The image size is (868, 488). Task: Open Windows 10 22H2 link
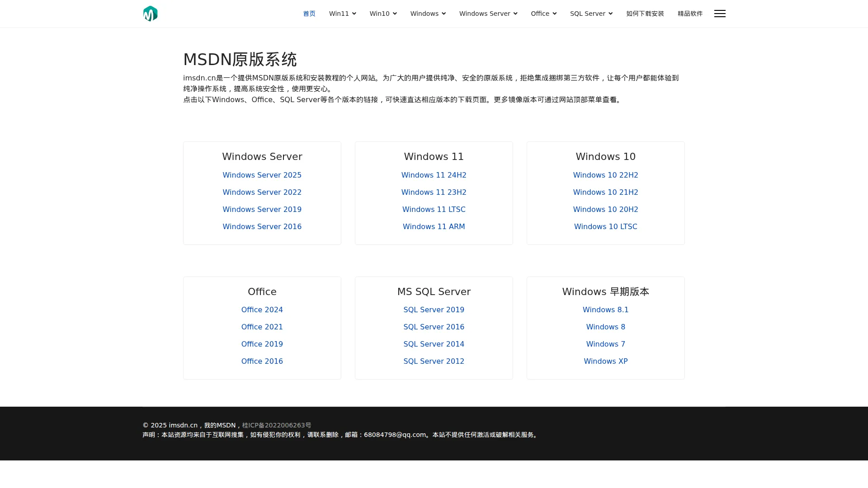606,175
